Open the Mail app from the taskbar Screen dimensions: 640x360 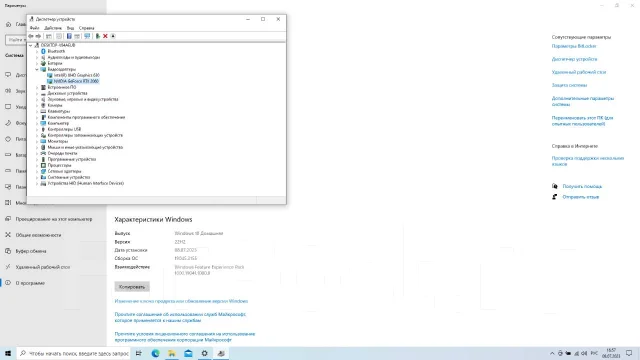coord(188,353)
